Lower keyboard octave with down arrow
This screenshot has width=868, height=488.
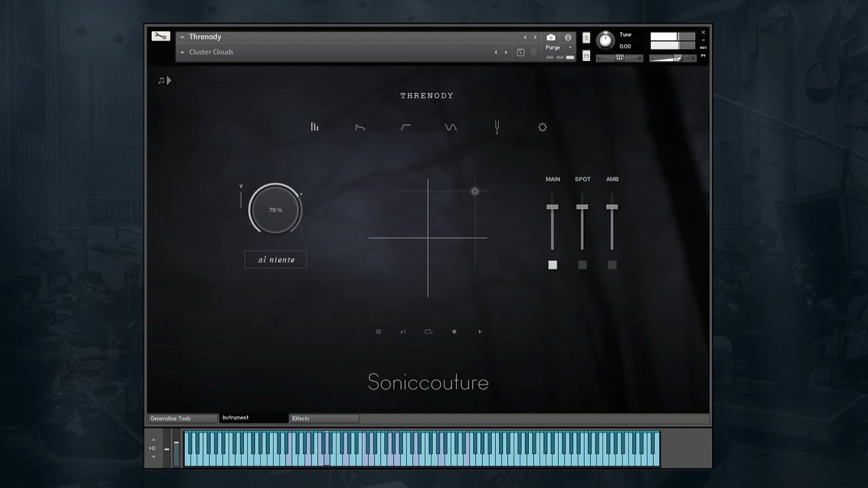[x=153, y=457]
